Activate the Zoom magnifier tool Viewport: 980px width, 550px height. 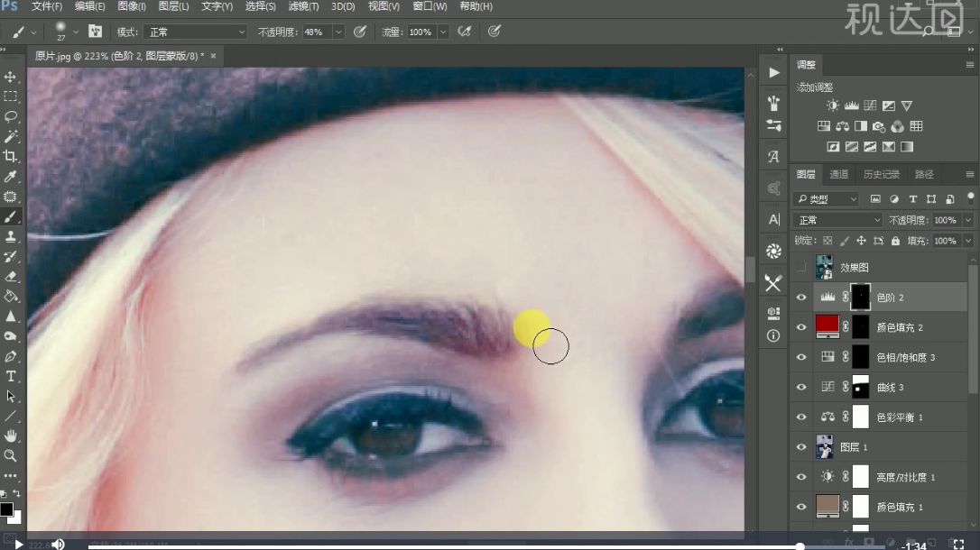11,455
